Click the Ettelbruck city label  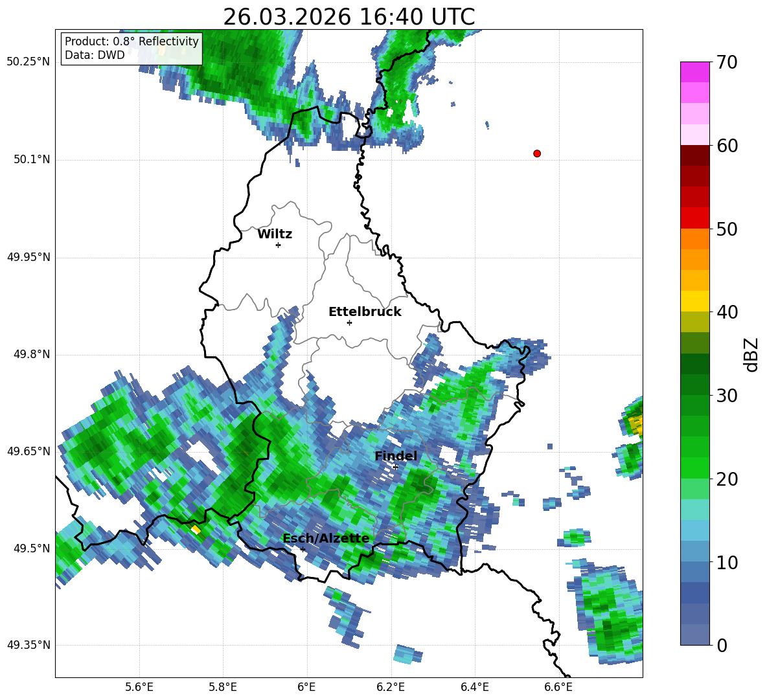[365, 312]
